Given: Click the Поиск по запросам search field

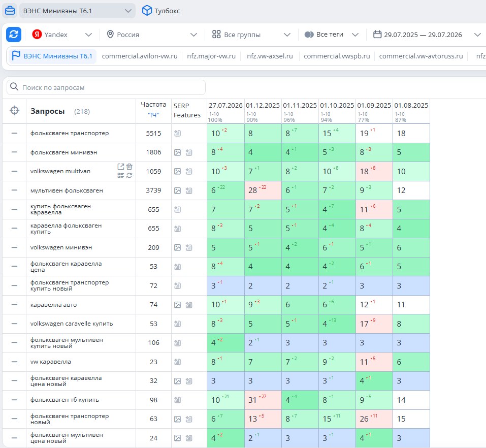Looking at the screenshot, I should tap(106, 87).
